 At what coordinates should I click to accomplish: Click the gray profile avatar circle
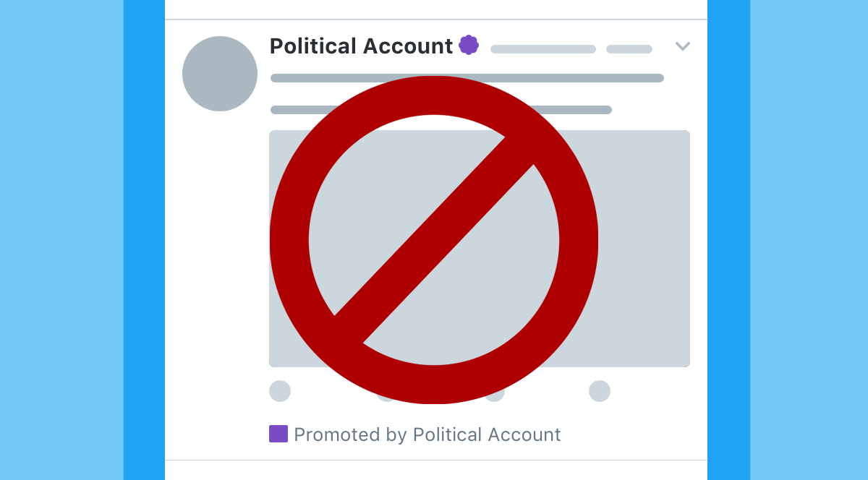[x=220, y=74]
